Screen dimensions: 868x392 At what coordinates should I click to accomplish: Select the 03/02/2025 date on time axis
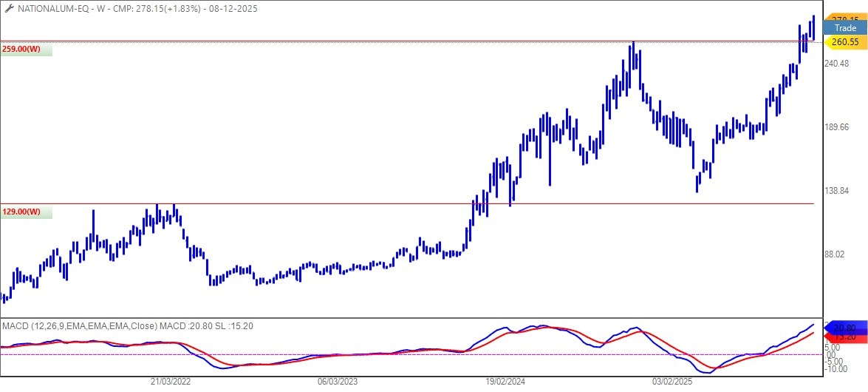672,382
